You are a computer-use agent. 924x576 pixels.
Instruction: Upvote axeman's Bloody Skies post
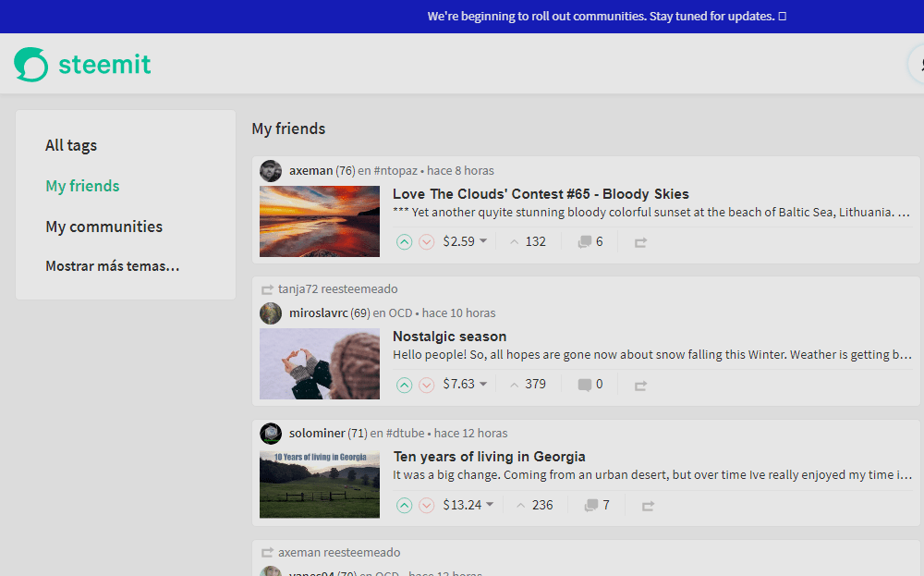point(405,241)
